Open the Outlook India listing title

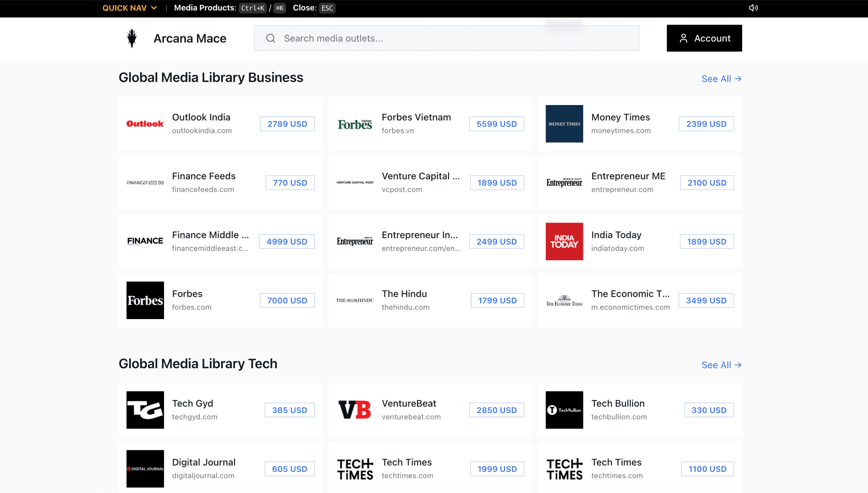tap(201, 117)
